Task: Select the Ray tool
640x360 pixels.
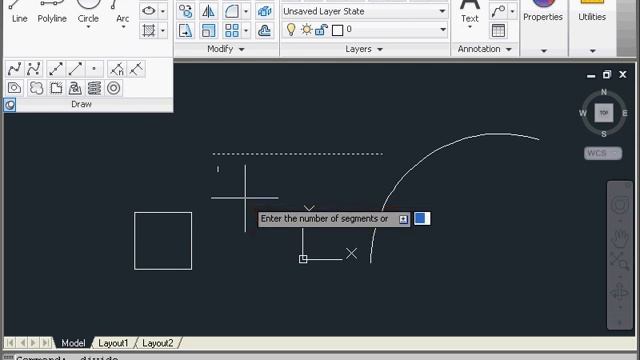Action: (x=75, y=69)
